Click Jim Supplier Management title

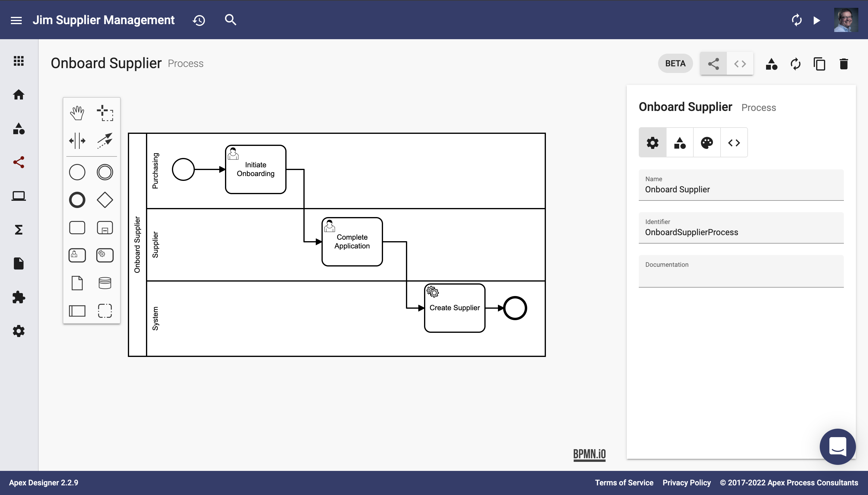(103, 20)
